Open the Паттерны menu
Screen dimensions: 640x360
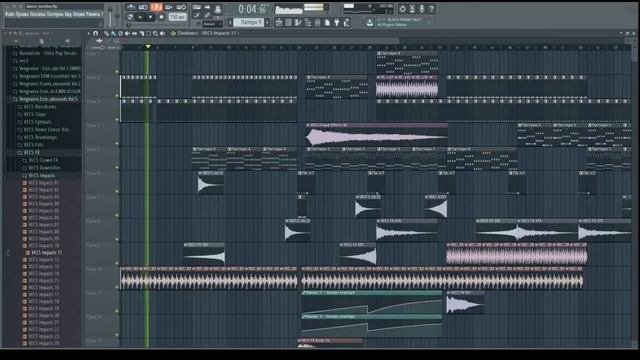(x=56, y=14)
